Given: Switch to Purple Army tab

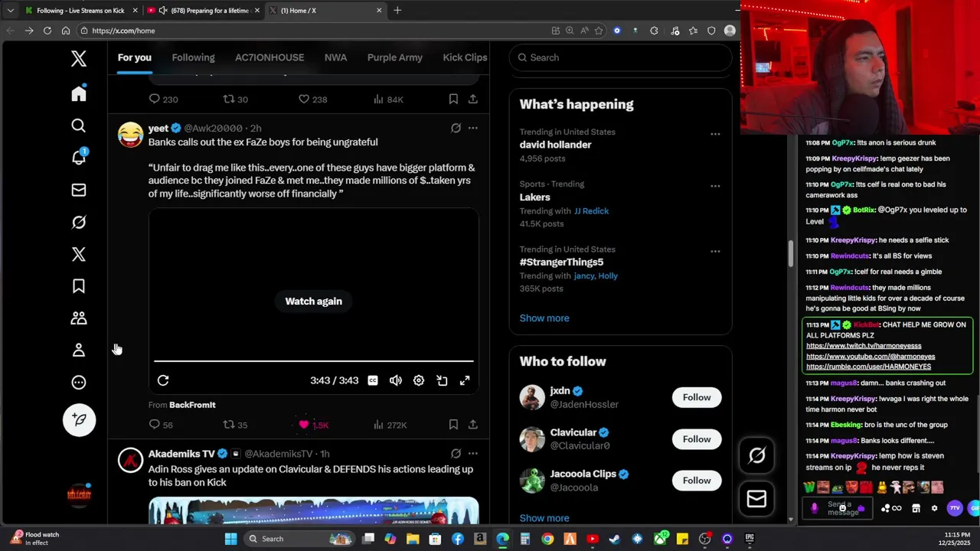Looking at the screenshot, I should [x=395, y=57].
